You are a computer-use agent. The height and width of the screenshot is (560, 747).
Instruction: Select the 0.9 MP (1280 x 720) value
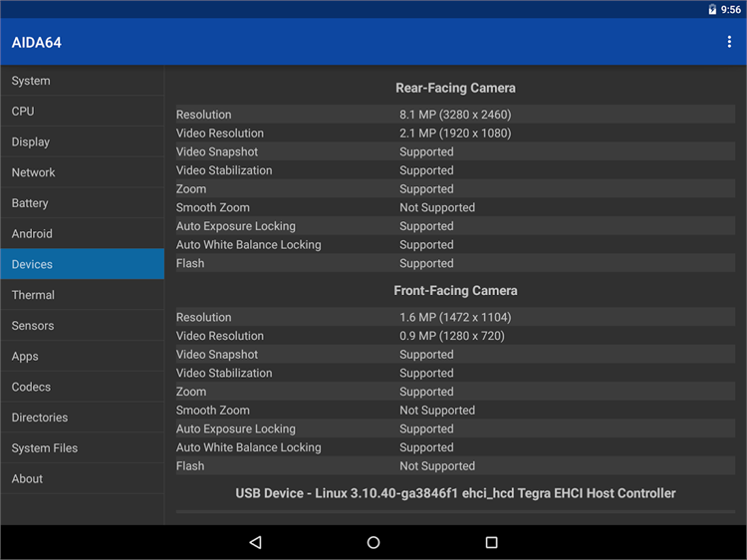pyautogui.click(x=451, y=336)
